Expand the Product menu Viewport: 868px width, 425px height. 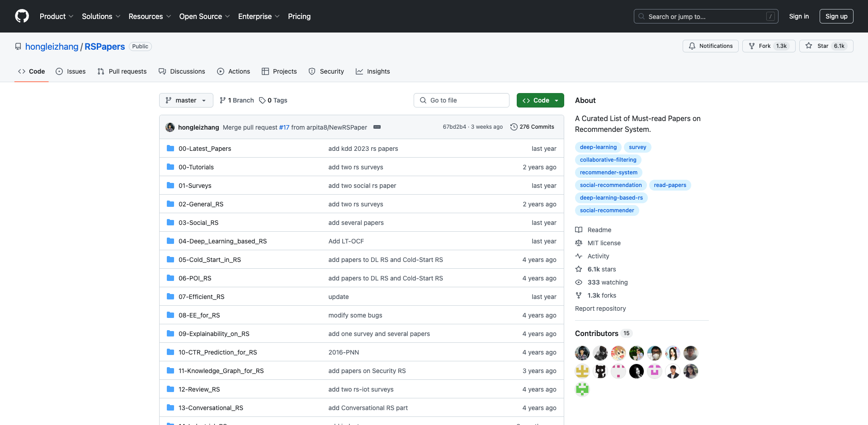pos(57,16)
